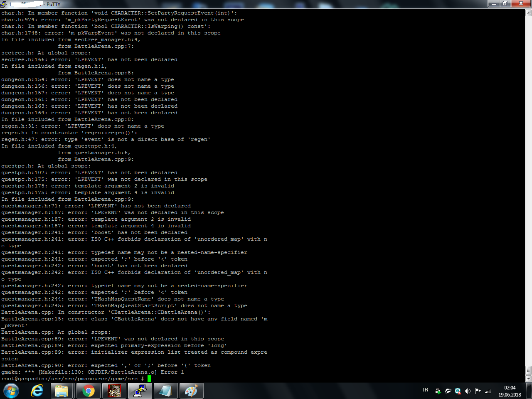Click the Action Center flag icon

[x=478, y=391]
